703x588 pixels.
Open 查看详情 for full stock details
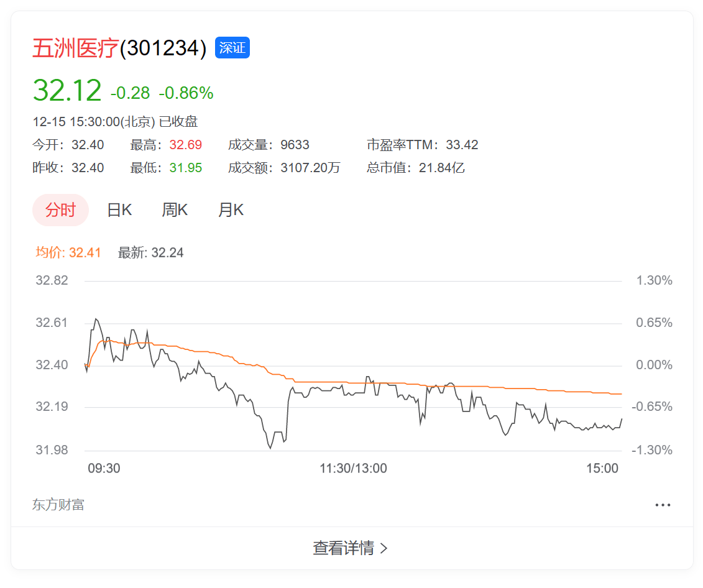pos(351,548)
